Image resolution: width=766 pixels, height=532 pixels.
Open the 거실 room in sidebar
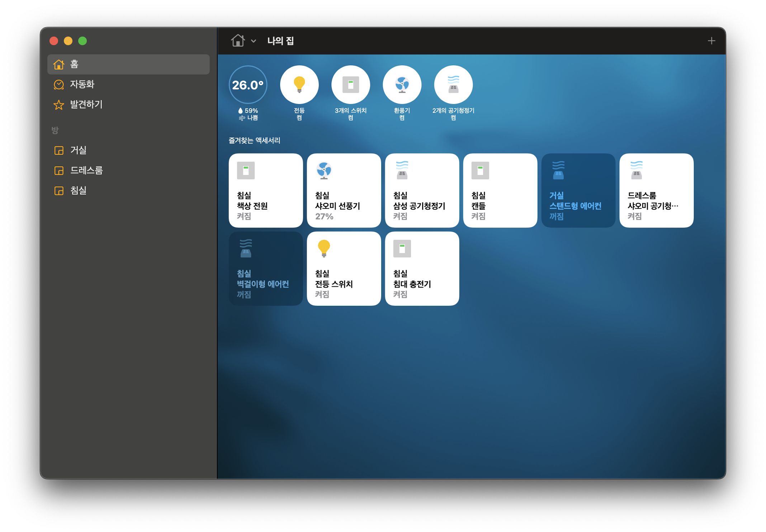tap(78, 150)
